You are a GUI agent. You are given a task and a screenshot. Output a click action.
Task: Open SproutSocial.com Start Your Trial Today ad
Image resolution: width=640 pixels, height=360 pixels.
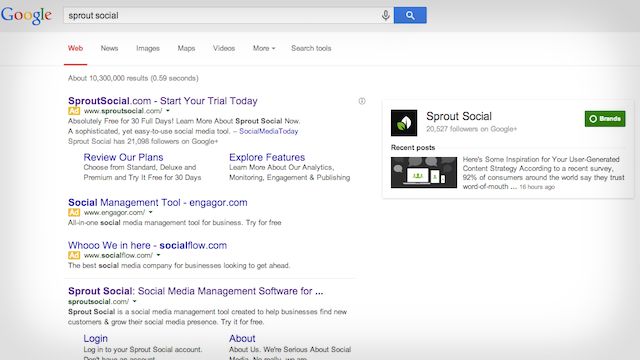click(163, 101)
